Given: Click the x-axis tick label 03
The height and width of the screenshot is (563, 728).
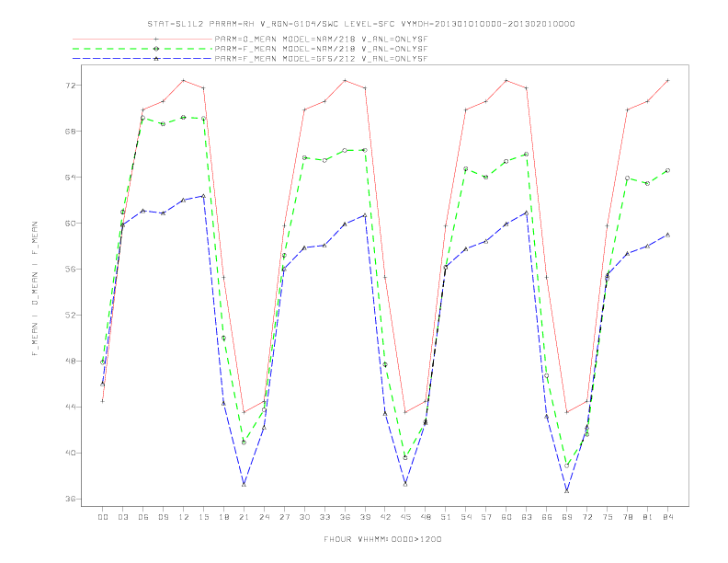Looking at the screenshot, I should 122,517.
